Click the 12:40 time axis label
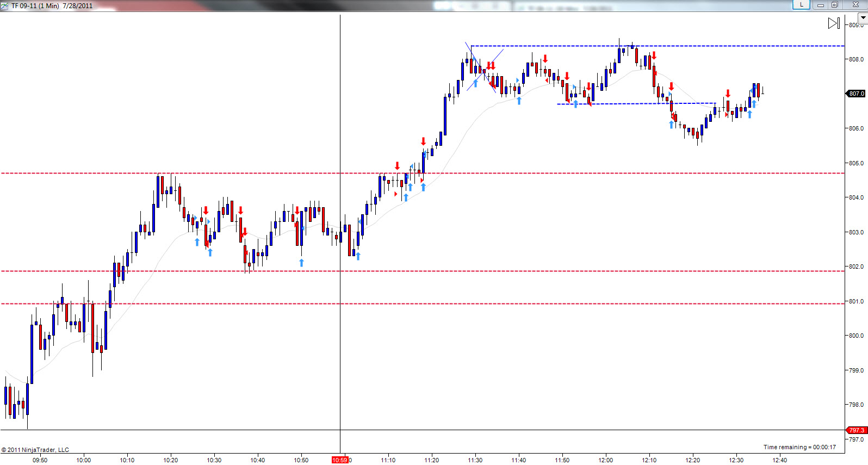The height and width of the screenshot is (465, 868). [x=780, y=460]
